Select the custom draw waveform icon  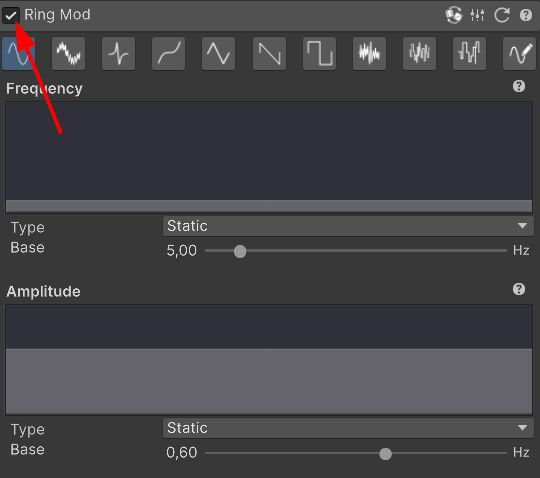pos(519,54)
